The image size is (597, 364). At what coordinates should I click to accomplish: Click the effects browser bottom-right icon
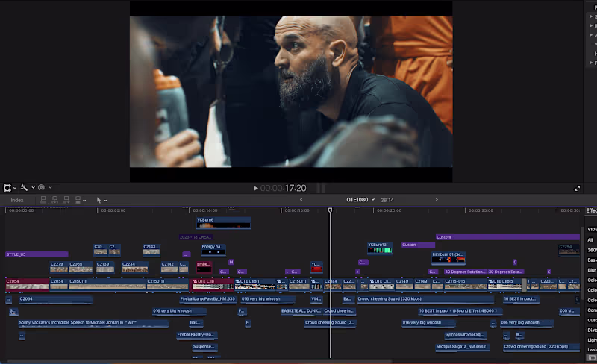click(x=591, y=357)
